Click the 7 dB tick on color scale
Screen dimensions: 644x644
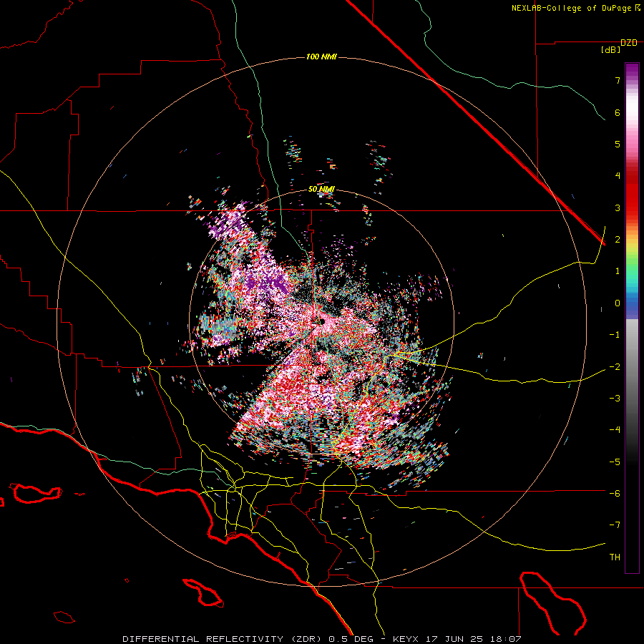point(618,80)
